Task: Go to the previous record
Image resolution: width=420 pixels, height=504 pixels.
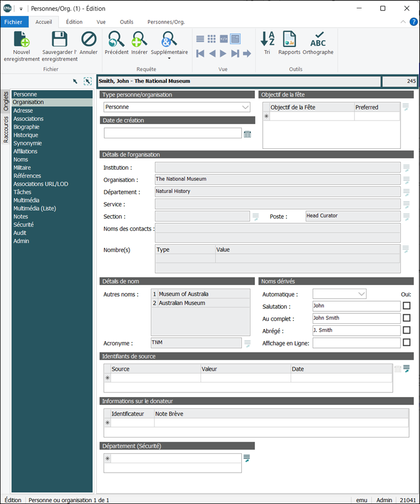Action: [212, 53]
